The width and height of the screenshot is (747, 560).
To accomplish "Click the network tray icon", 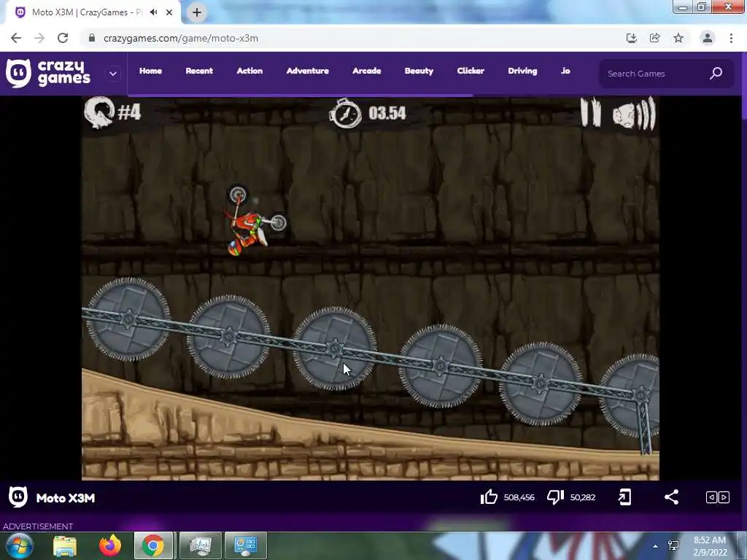I will (x=673, y=545).
